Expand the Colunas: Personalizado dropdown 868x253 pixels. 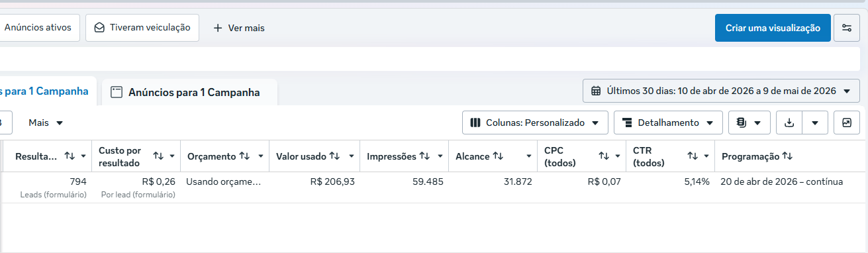(x=535, y=123)
